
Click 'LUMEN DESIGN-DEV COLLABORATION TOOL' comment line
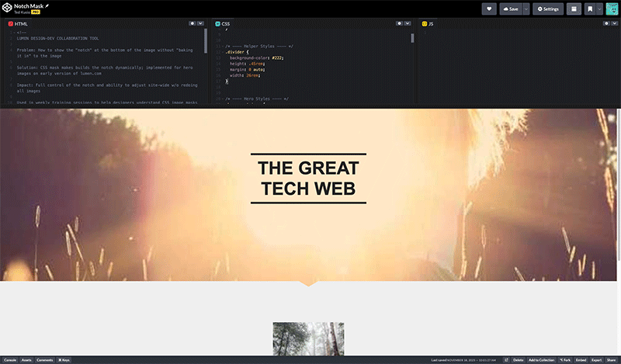click(57, 39)
